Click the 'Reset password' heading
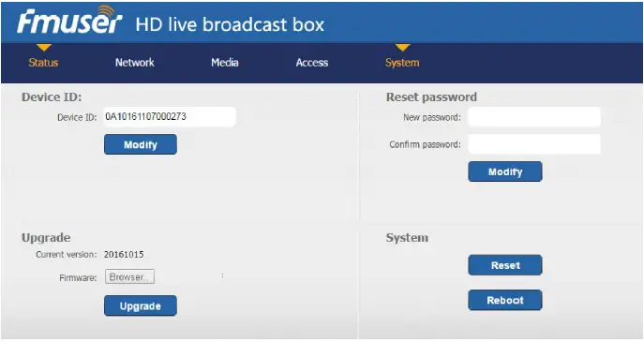 click(431, 97)
